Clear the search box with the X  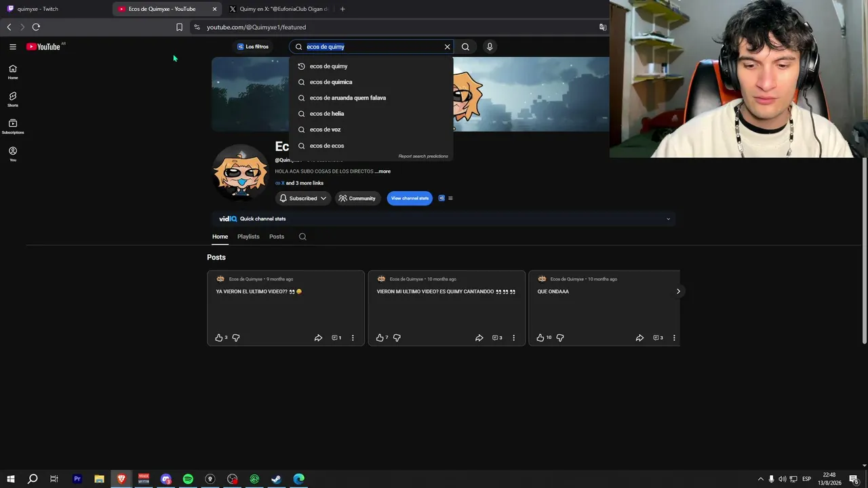coord(447,47)
